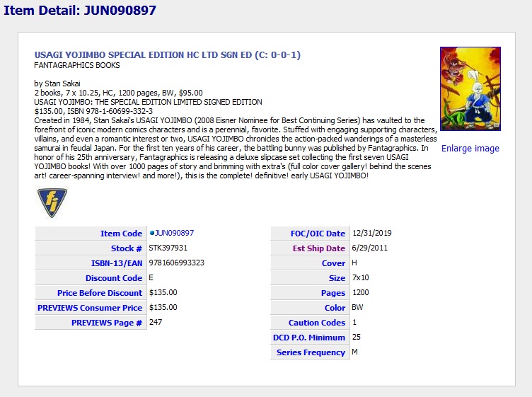Image resolution: width=532 pixels, height=397 pixels.
Task: Click the Caution Codes label
Action: [x=317, y=323]
